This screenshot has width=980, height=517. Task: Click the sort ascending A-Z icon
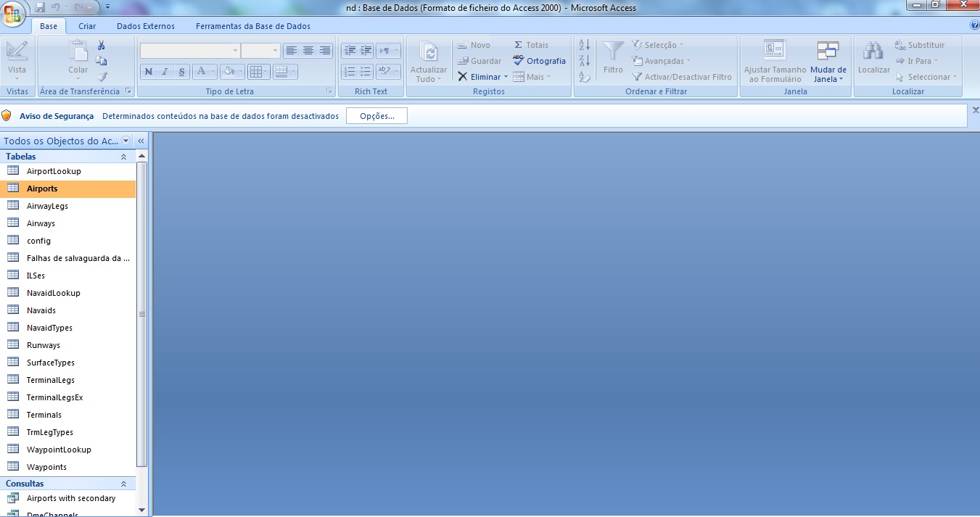pos(585,45)
